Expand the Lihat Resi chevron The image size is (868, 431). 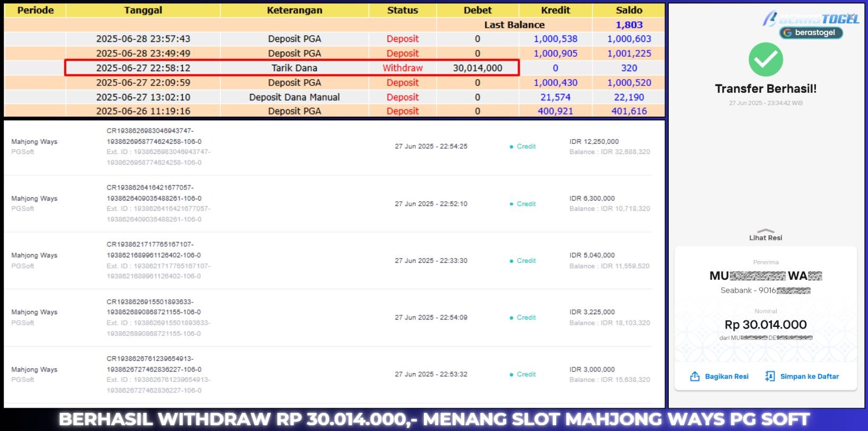pos(765,231)
